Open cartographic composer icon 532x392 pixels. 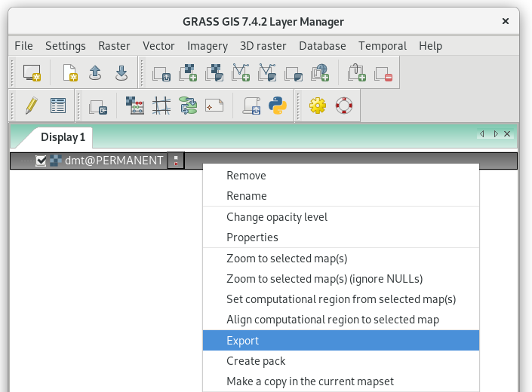[214, 106]
